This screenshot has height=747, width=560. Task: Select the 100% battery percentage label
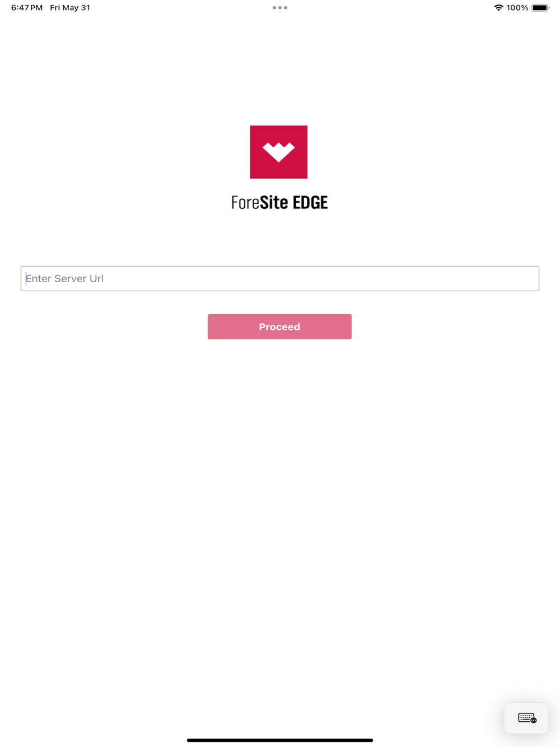coord(517,8)
